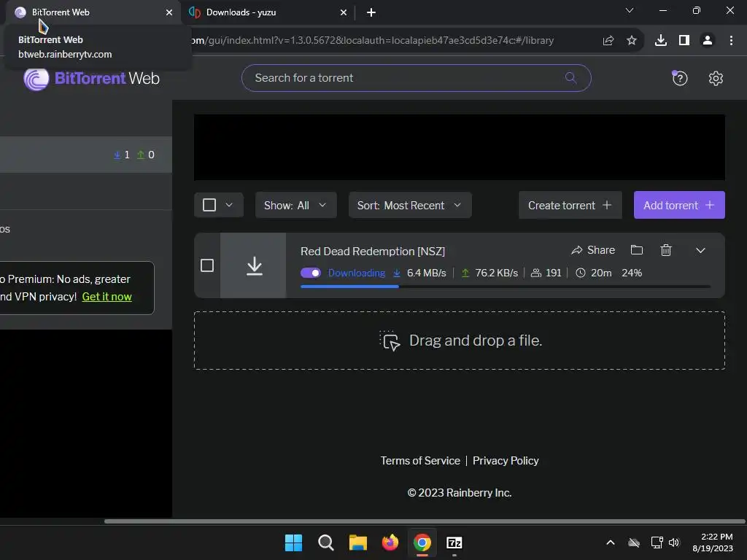
Task: Delete the Red Dead Redemption torrent
Action: (666, 250)
